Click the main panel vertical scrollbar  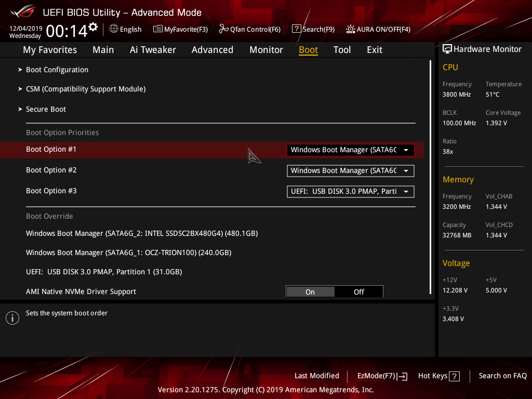pos(430,177)
